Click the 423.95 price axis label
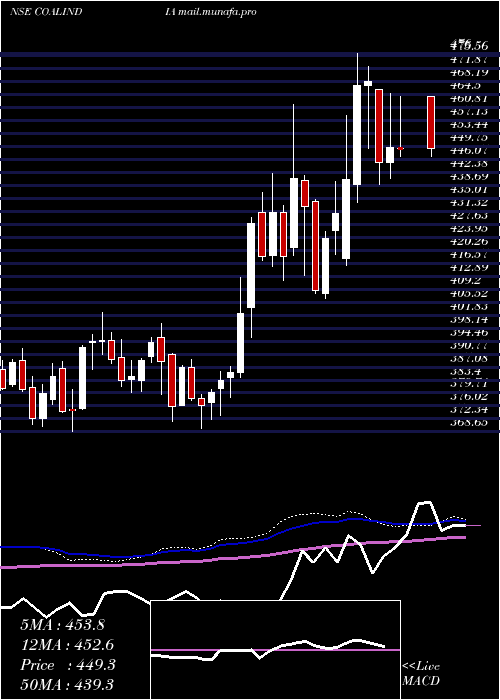 (x=469, y=229)
